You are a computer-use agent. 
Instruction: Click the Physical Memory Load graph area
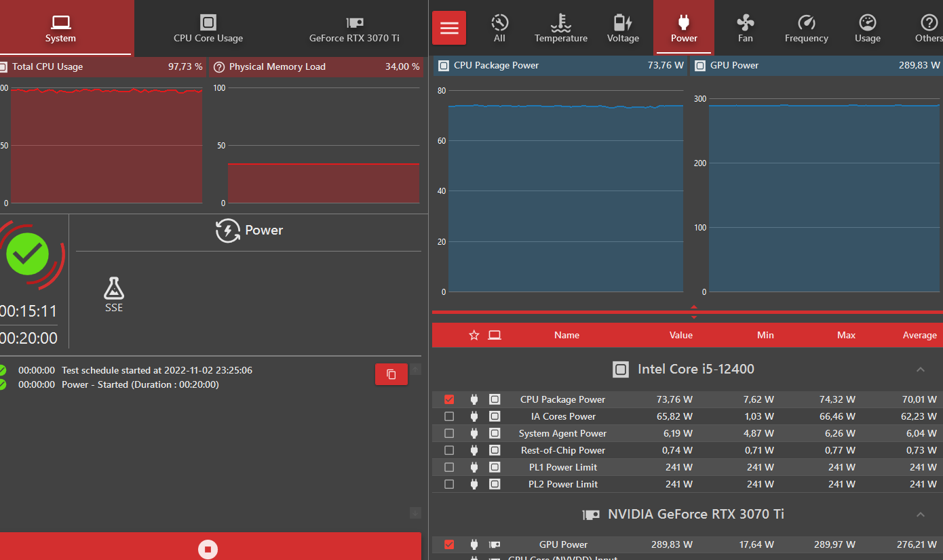(323, 145)
